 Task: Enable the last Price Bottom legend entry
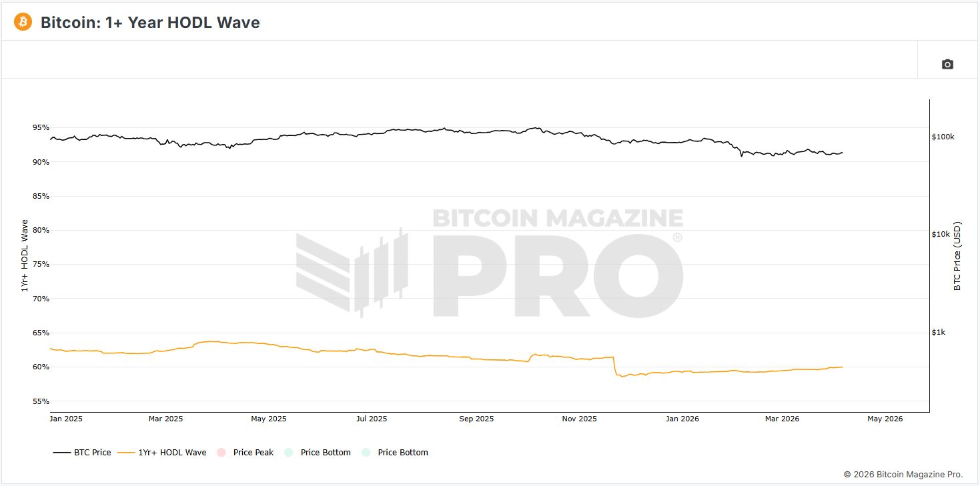(x=403, y=453)
